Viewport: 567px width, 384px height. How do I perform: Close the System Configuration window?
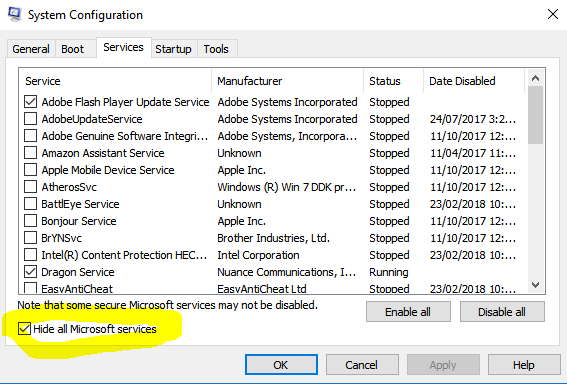pos(553,14)
